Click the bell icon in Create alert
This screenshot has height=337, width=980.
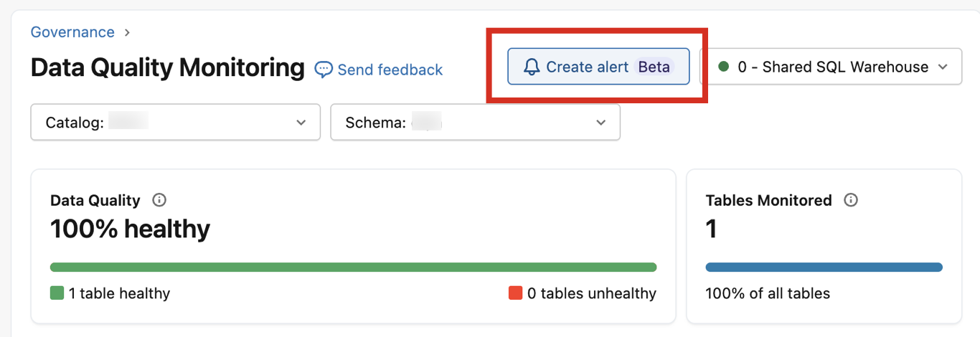click(x=532, y=67)
